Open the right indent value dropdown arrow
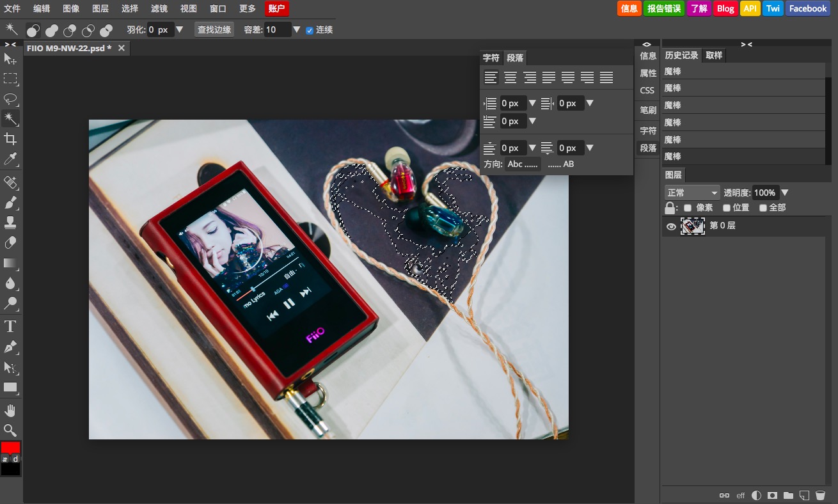Viewport: 838px width, 504px height. [590, 103]
